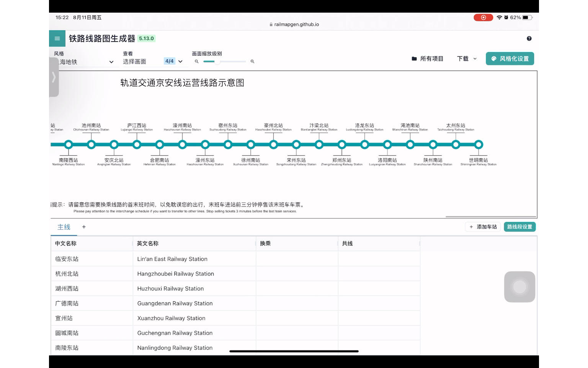The width and height of the screenshot is (588, 368).
Task: Open 路线段设置 section settings
Action: [519, 227]
